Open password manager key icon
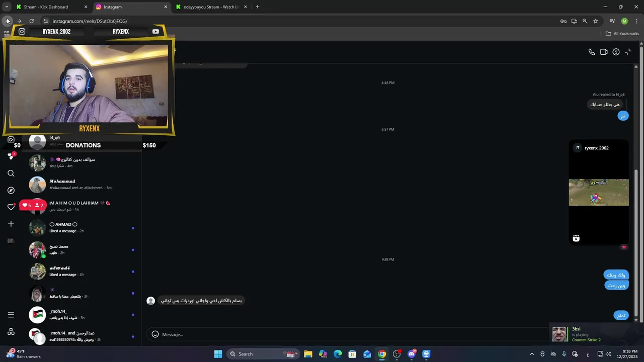Image resolution: width=644 pixels, height=362 pixels. pos(563,21)
